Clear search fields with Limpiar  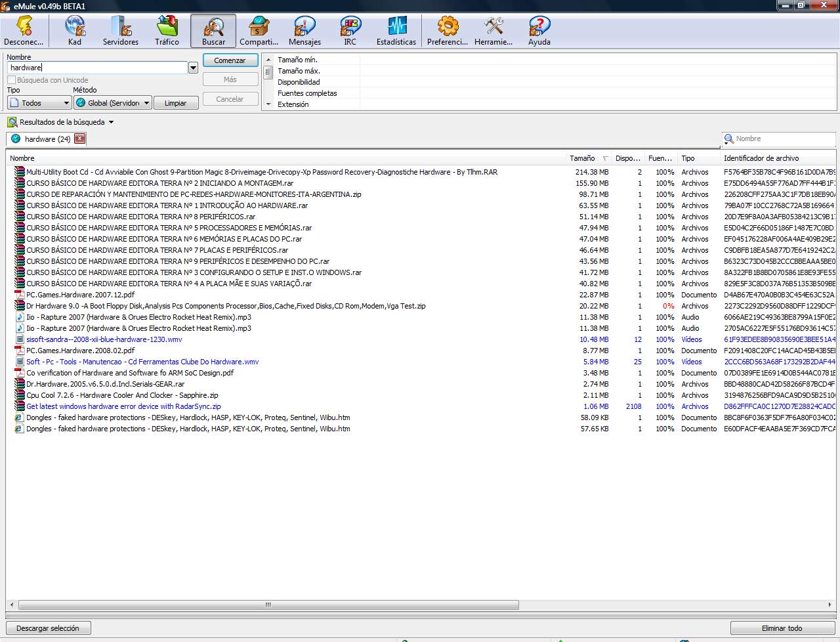(176, 103)
